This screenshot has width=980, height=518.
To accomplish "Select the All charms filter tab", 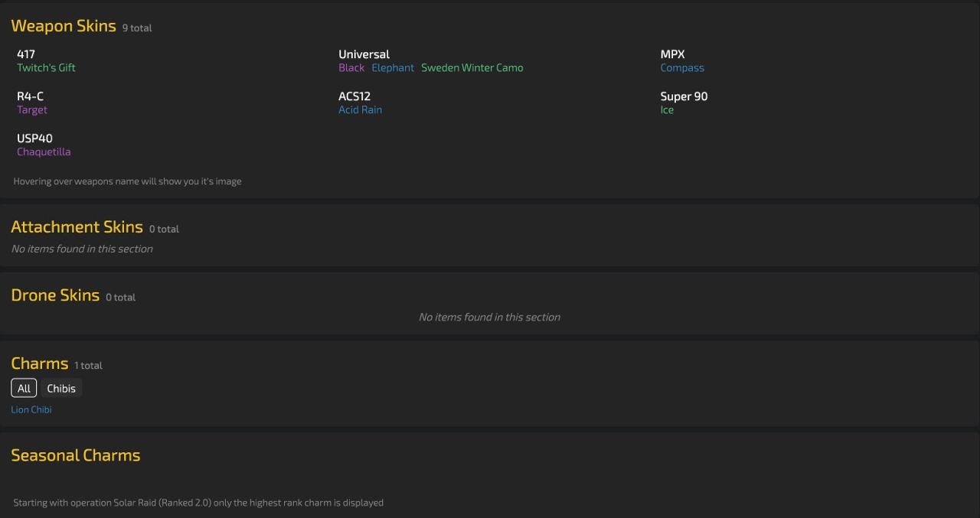I will (x=24, y=389).
